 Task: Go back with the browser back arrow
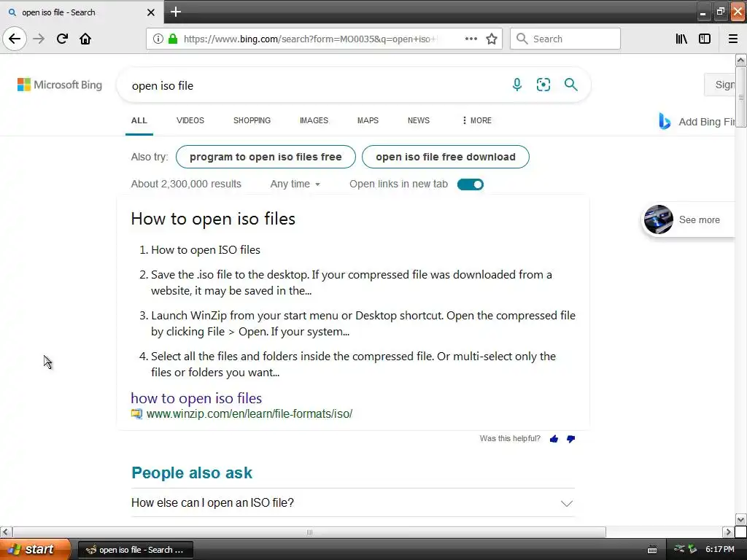coord(15,39)
